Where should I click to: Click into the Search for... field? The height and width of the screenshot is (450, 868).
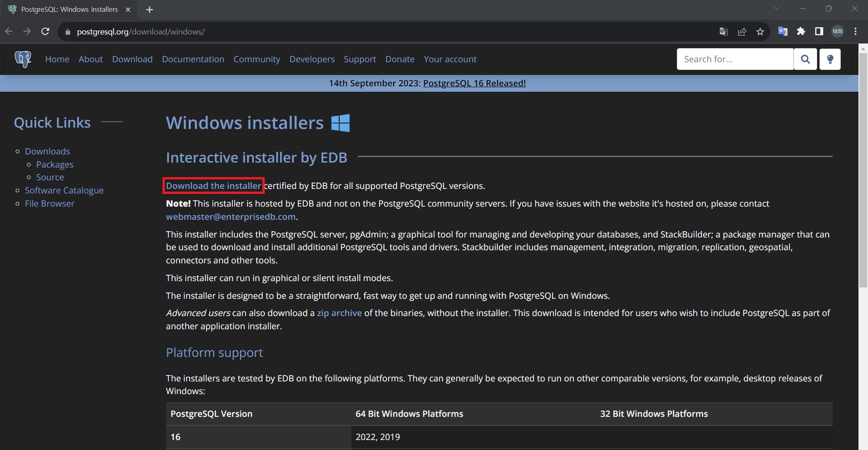pos(735,59)
